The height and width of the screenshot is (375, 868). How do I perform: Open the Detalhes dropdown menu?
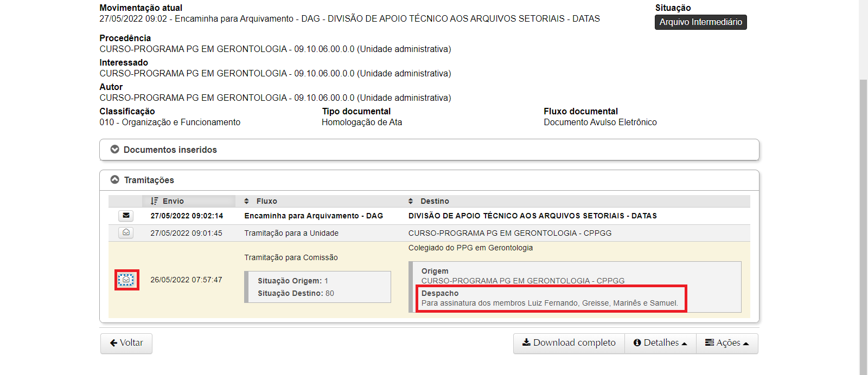pyautogui.click(x=660, y=343)
